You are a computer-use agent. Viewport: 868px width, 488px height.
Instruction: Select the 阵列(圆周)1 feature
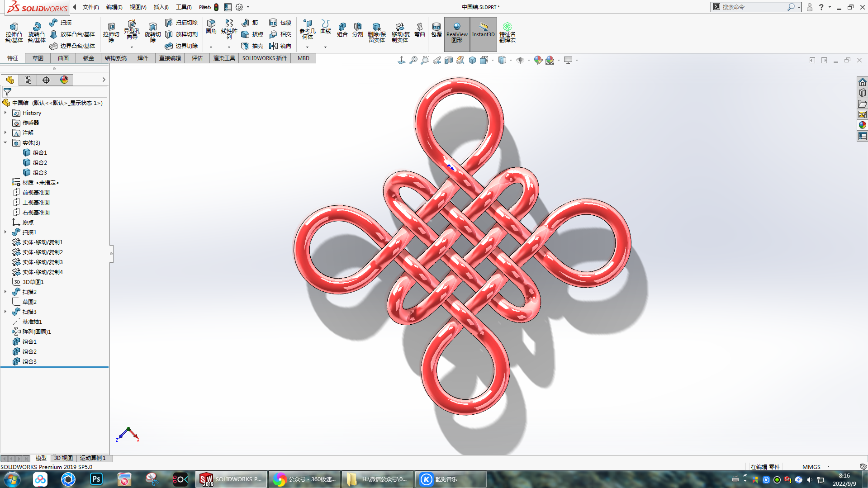32,332
